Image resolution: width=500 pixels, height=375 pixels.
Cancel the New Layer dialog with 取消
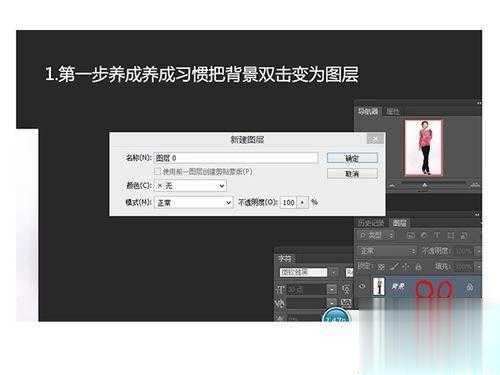(352, 174)
